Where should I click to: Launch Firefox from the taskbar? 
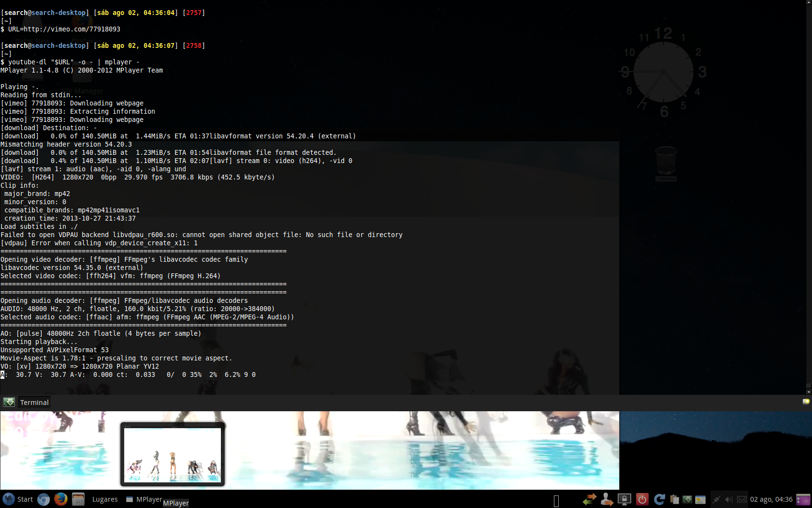coord(60,499)
